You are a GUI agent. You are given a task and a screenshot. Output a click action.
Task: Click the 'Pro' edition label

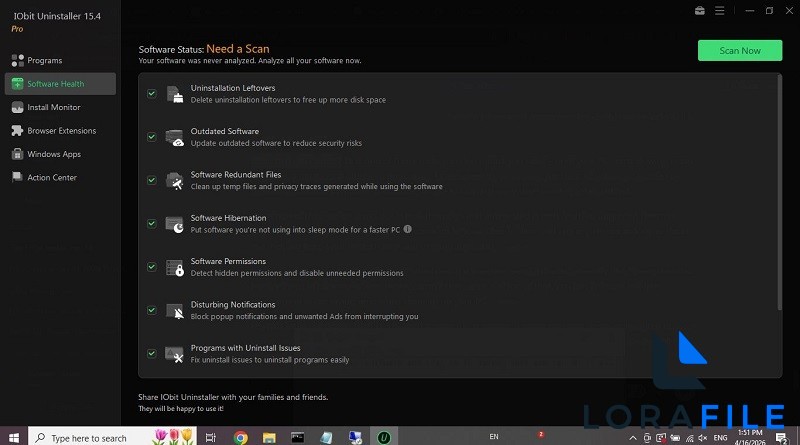pos(17,29)
